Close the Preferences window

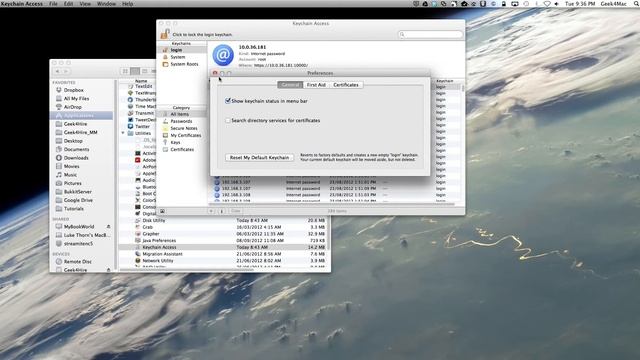coord(215,73)
